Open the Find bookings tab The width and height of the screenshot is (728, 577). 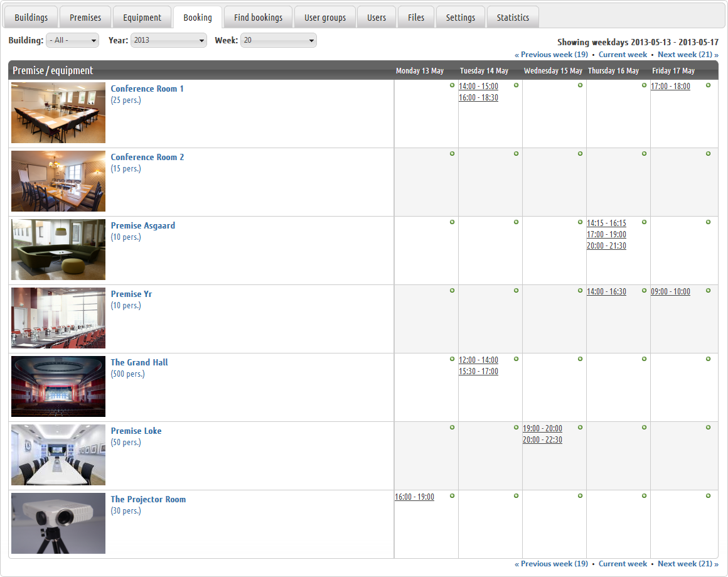258,17
